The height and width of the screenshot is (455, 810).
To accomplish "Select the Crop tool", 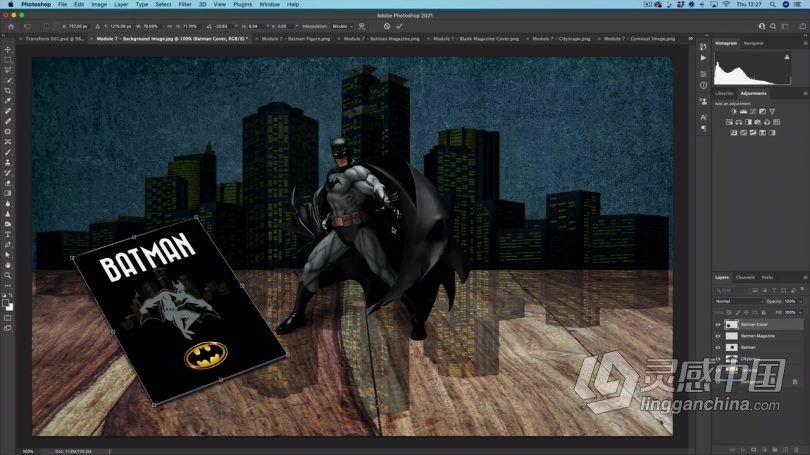I will tap(8, 91).
